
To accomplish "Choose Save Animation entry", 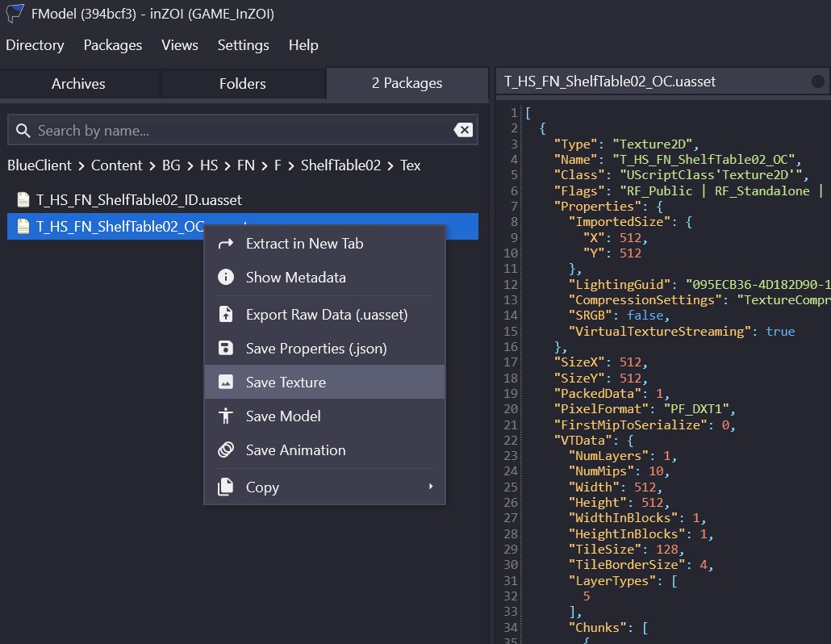I will pos(324,450).
